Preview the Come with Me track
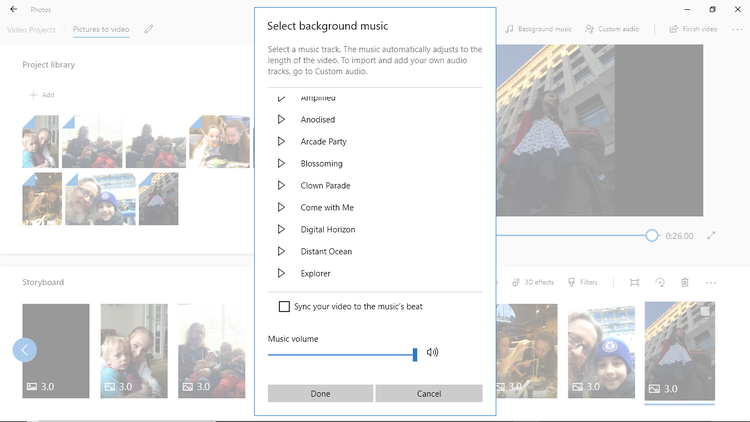Viewport: 750px width, 422px height. 281,208
